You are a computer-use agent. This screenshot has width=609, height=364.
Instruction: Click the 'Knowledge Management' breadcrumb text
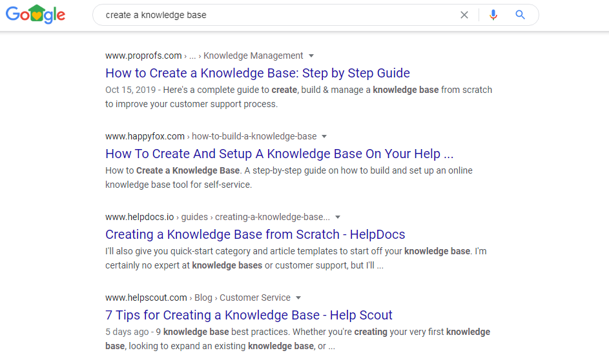(x=253, y=56)
